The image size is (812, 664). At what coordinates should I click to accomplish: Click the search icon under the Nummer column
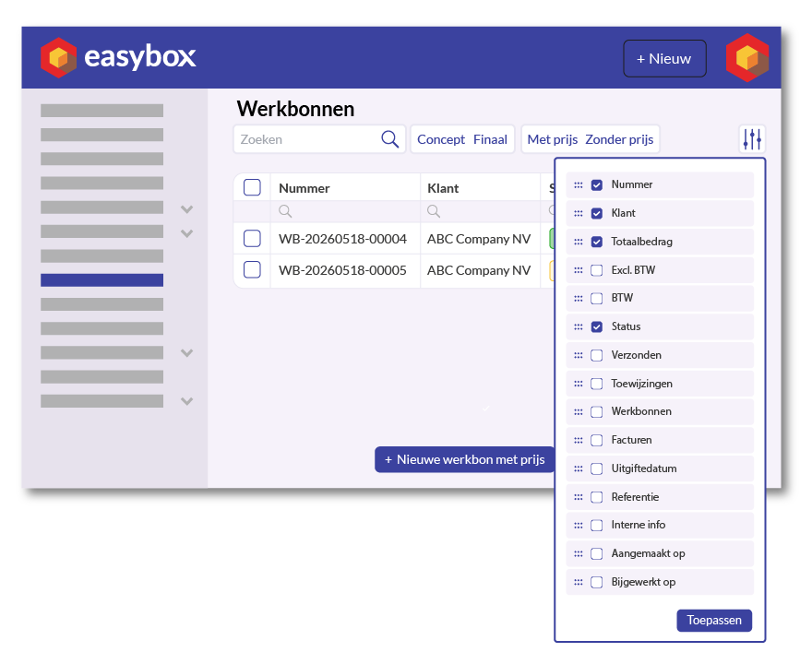(285, 211)
